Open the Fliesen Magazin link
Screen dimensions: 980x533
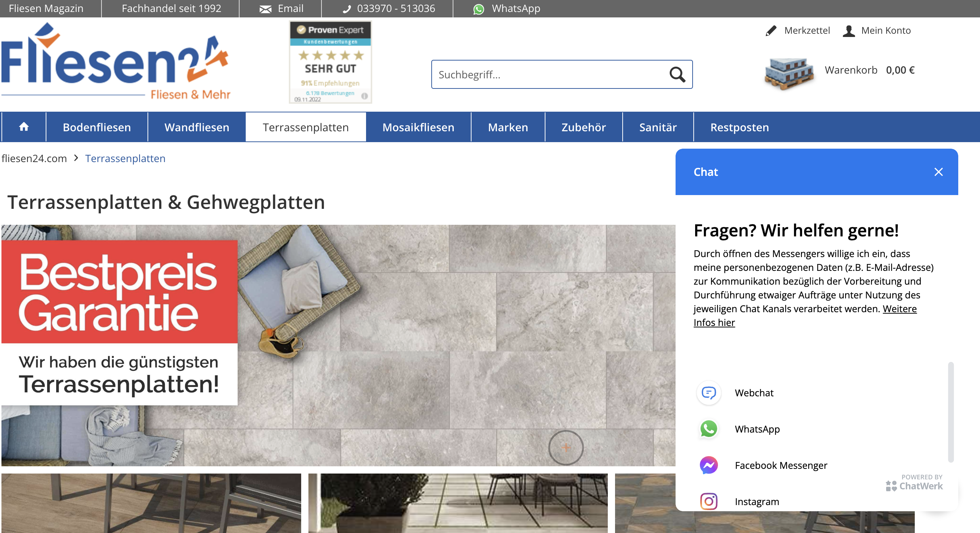pyautogui.click(x=46, y=8)
